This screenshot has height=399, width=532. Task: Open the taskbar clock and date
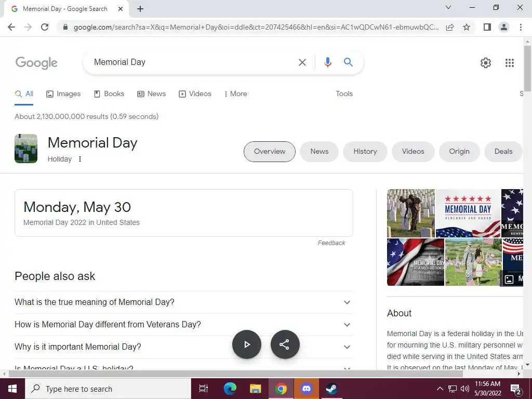coord(487,389)
